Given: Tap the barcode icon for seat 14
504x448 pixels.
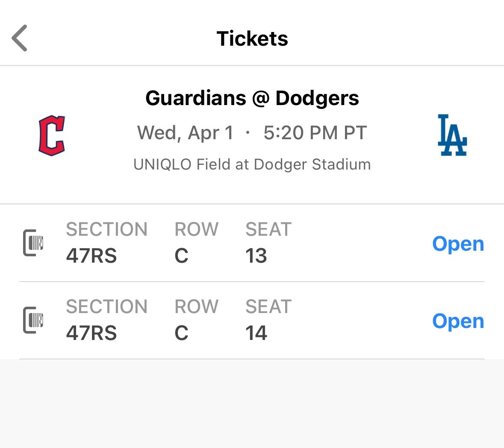Looking at the screenshot, I should pos(33,320).
